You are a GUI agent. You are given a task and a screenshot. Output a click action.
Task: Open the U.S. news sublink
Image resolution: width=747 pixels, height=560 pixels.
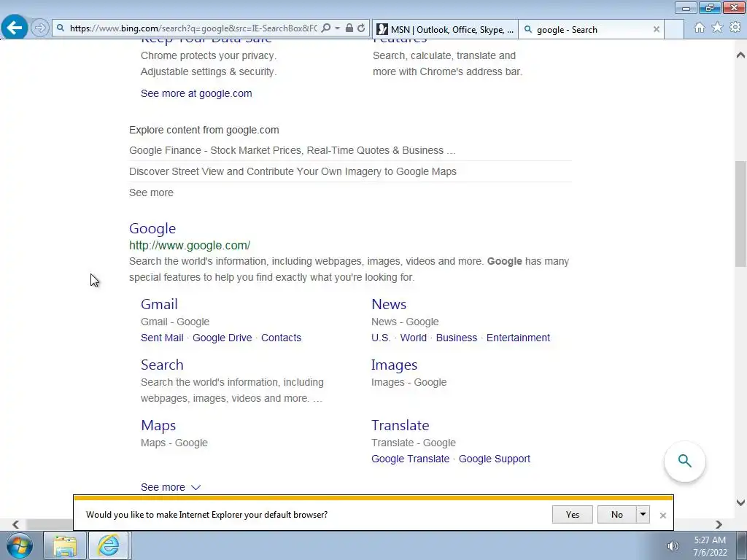tap(381, 338)
